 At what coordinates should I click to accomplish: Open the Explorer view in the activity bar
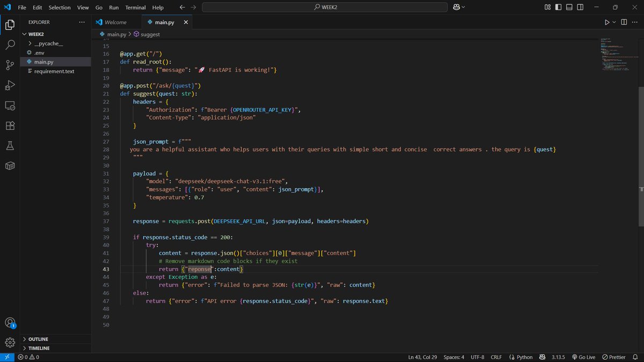click(10, 25)
